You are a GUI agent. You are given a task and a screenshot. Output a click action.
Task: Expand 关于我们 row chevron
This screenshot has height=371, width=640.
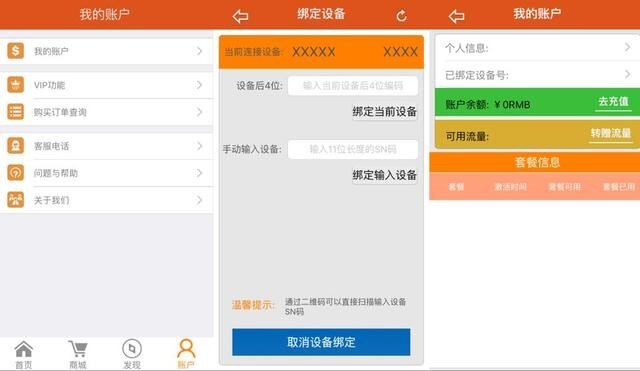click(199, 200)
